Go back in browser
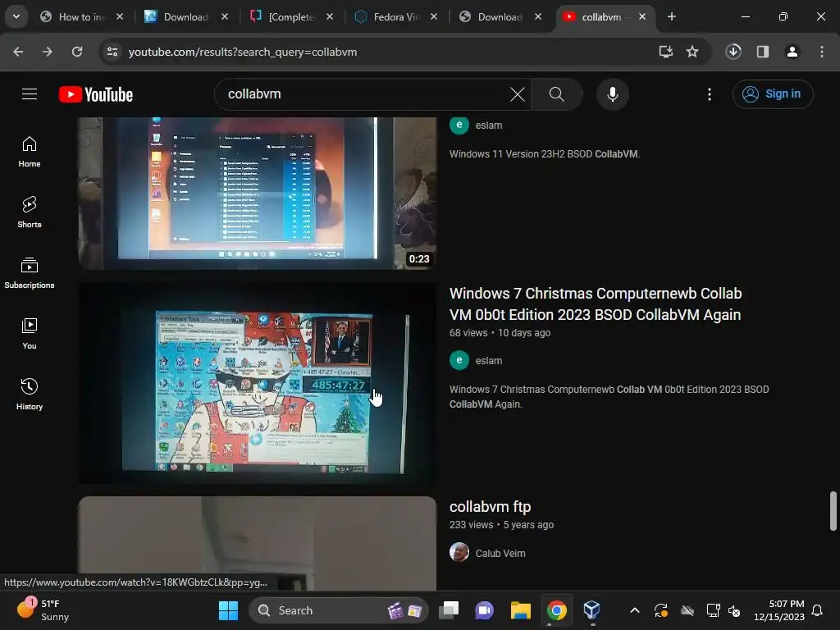 [18, 52]
